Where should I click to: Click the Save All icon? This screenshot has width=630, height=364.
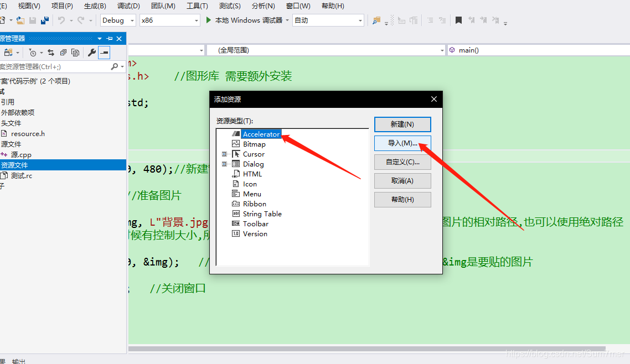tap(45, 20)
